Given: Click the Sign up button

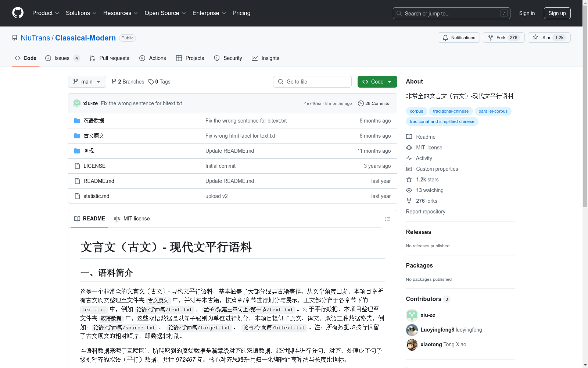Looking at the screenshot, I should pos(557,13).
